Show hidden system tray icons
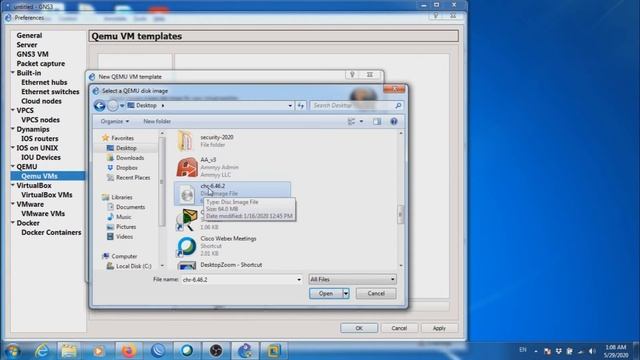The image size is (640, 360). 536,351
